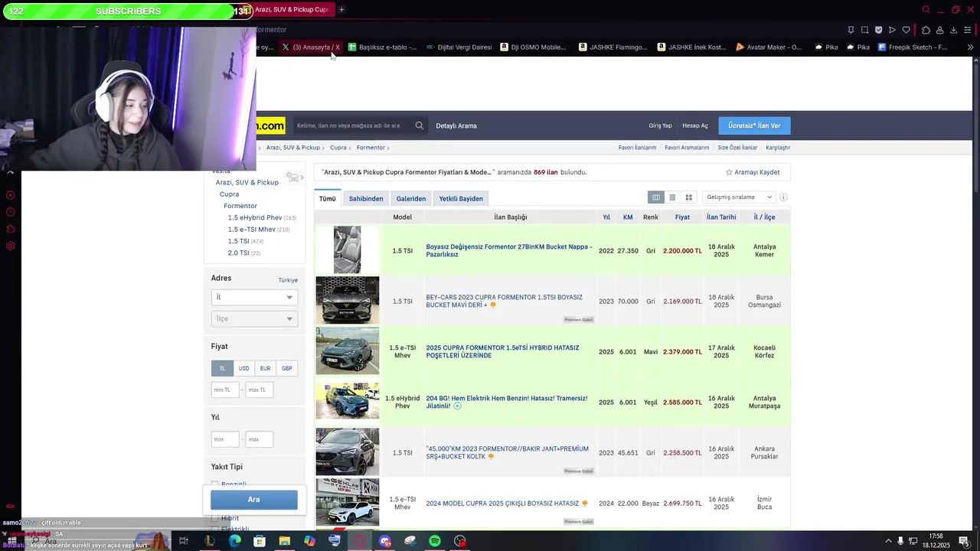Select the GBP currency option
The image size is (980, 551).
[286, 368]
